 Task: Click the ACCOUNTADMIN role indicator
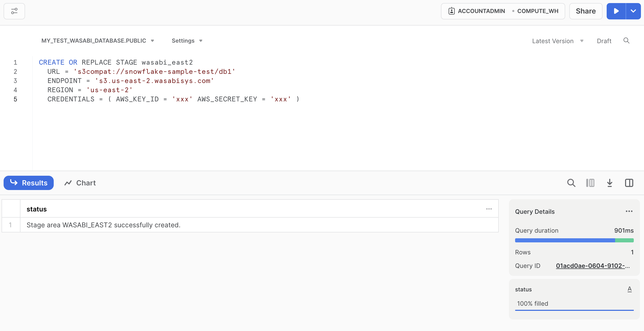click(x=481, y=11)
